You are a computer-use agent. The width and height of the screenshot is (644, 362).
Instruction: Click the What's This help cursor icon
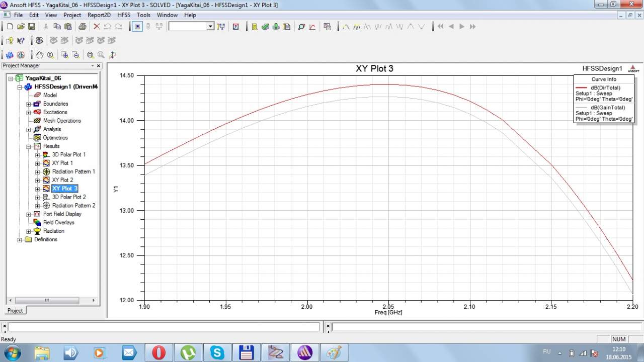coord(21,41)
